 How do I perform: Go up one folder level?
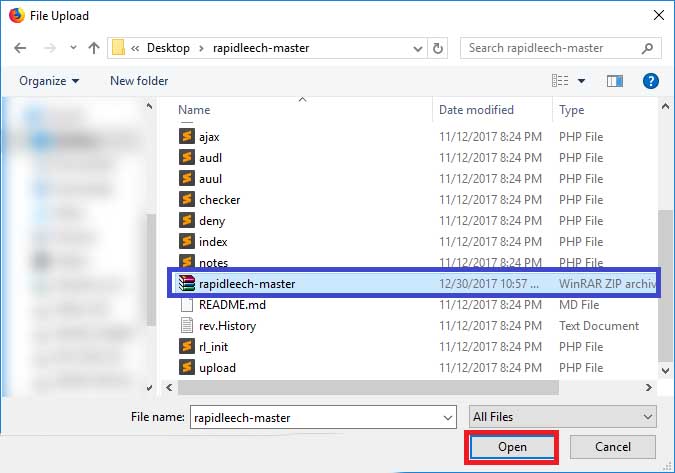pos(94,48)
